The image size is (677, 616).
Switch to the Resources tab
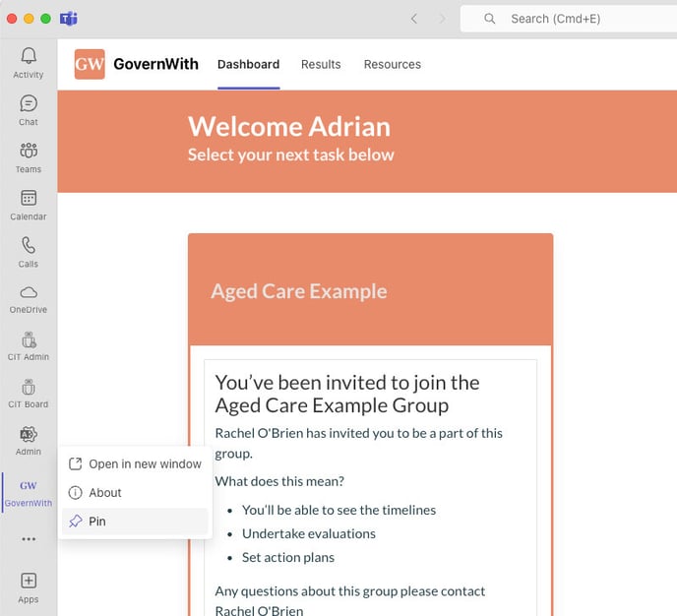(392, 64)
